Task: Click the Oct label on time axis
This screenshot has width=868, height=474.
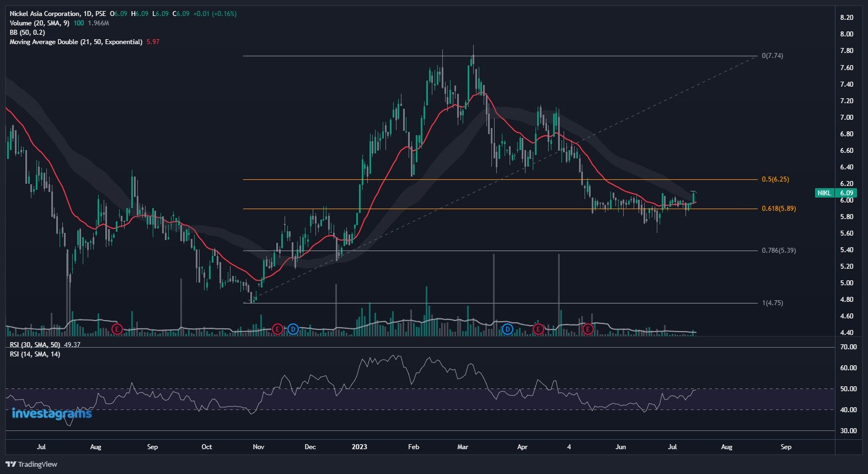Action: click(x=207, y=447)
